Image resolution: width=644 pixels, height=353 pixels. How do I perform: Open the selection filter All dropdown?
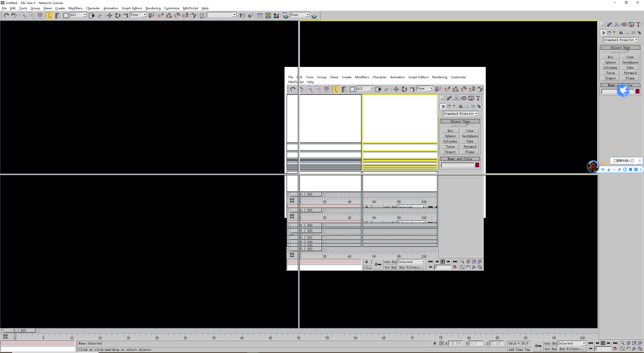[78, 15]
